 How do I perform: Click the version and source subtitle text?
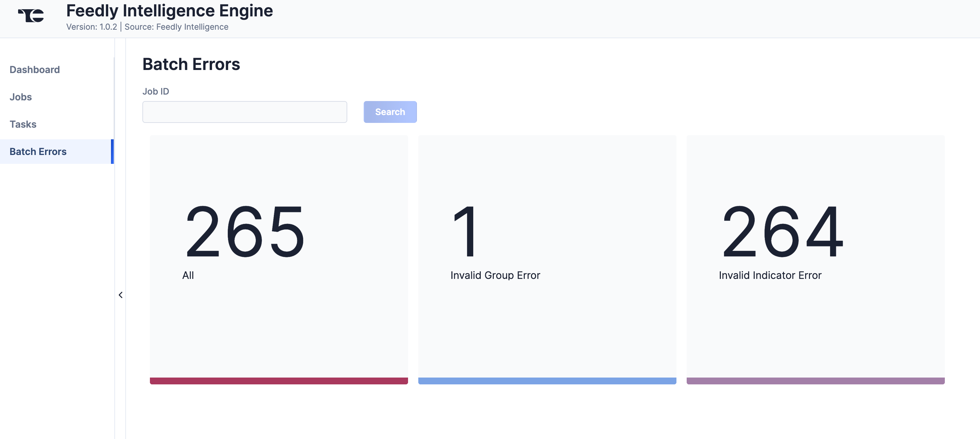point(147,27)
